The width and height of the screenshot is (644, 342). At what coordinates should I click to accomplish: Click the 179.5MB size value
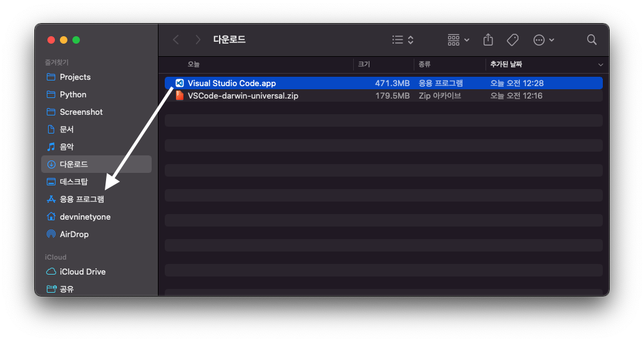click(393, 95)
